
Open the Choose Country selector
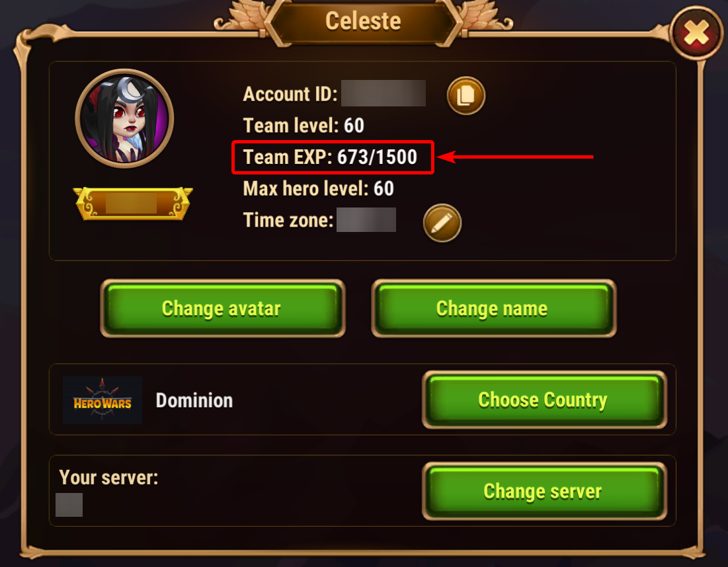(545, 400)
